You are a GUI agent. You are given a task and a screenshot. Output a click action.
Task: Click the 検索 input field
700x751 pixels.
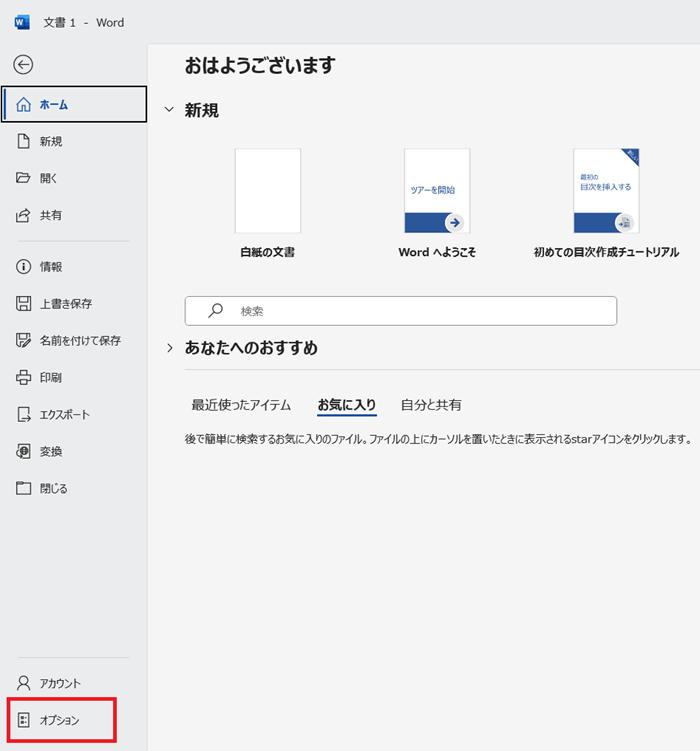401,311
